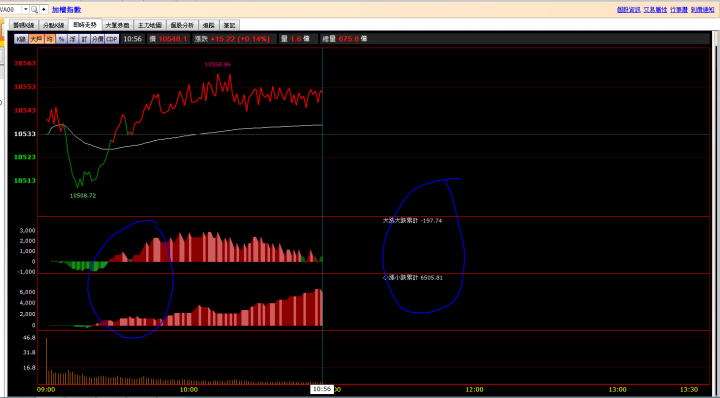
Task: Click the 10533 reference price axis label
Action: tap(24, 134)
